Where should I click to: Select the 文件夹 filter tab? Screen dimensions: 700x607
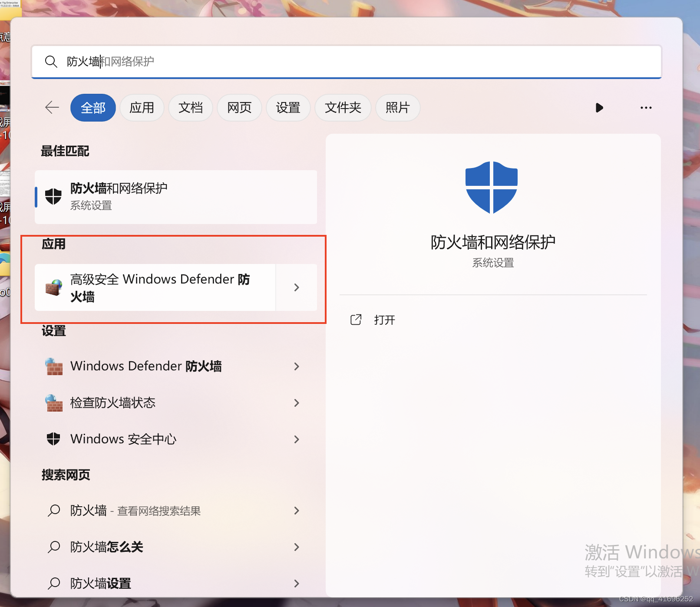click(x=343, y=108)
